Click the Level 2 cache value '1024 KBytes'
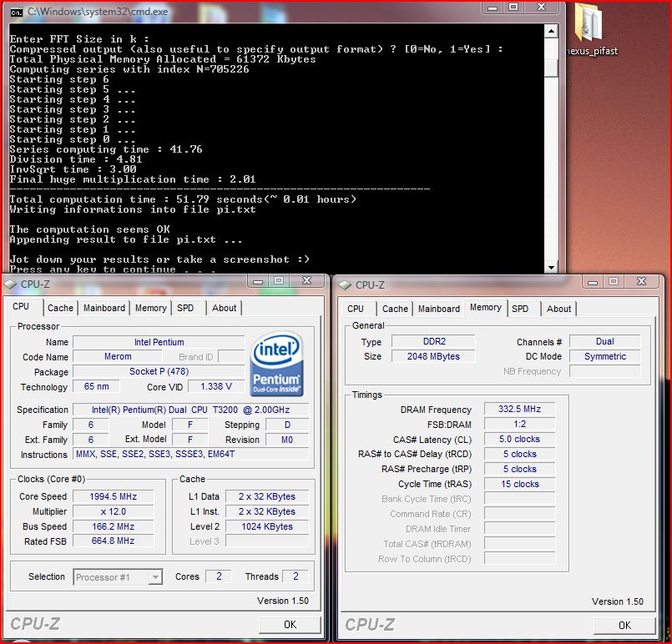The width and height of the screenshot is (672, 644). pos(267,526)
